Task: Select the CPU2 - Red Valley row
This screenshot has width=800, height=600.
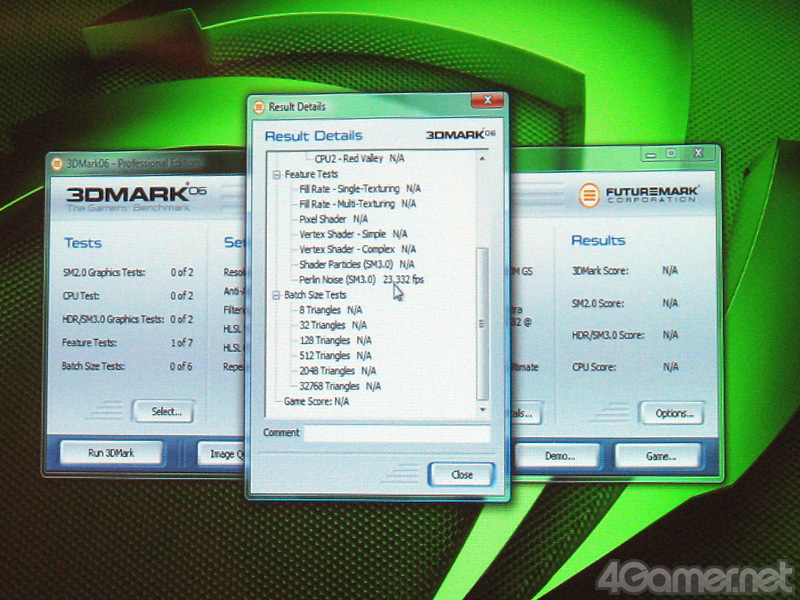Action: (359, 159)
